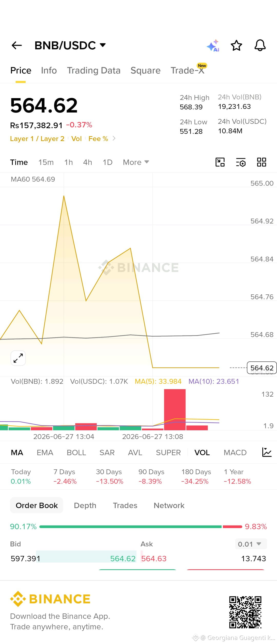Select the 15m timeframe

click(46, 162)
